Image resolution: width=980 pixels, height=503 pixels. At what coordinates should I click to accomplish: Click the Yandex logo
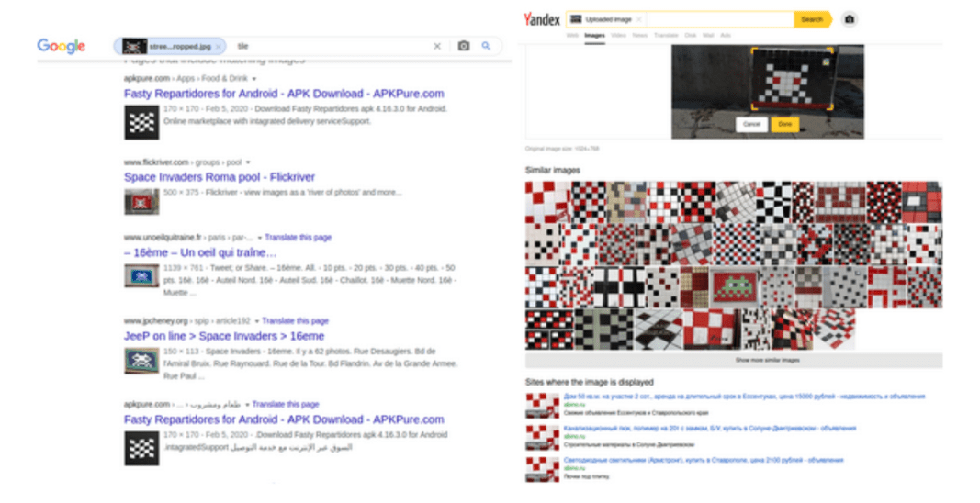coord(541,19)
